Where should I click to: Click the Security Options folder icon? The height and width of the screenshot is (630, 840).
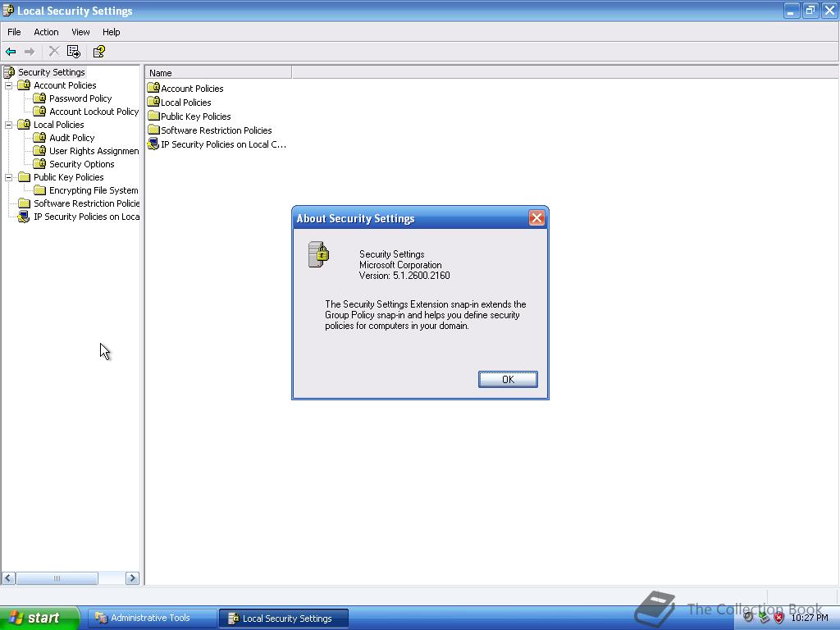(39, 164)
